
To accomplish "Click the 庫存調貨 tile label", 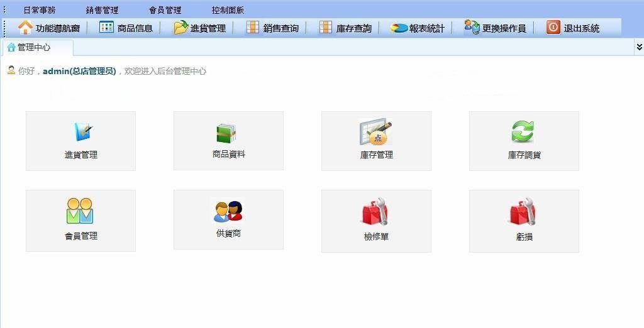I will (525, 155).
